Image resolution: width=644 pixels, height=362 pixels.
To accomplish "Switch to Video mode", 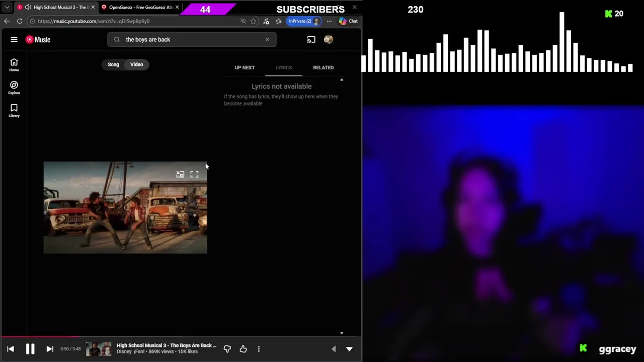I will pyautogui.click(x=137, y=64).
